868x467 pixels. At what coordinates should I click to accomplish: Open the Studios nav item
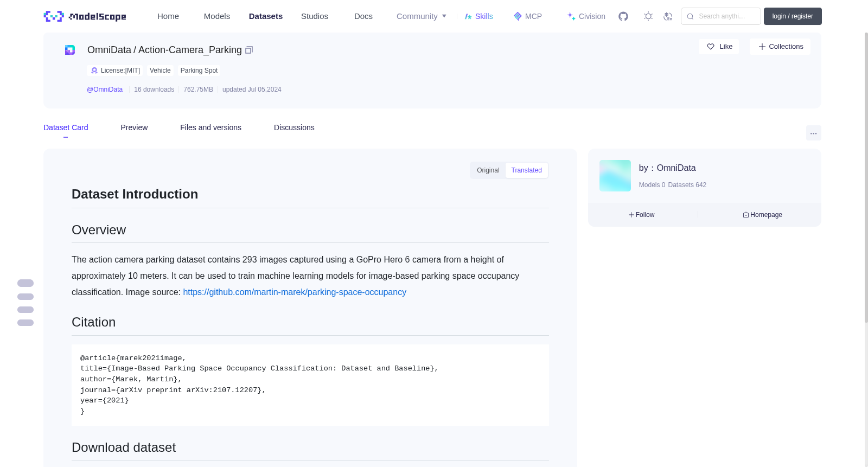(315, 16)
